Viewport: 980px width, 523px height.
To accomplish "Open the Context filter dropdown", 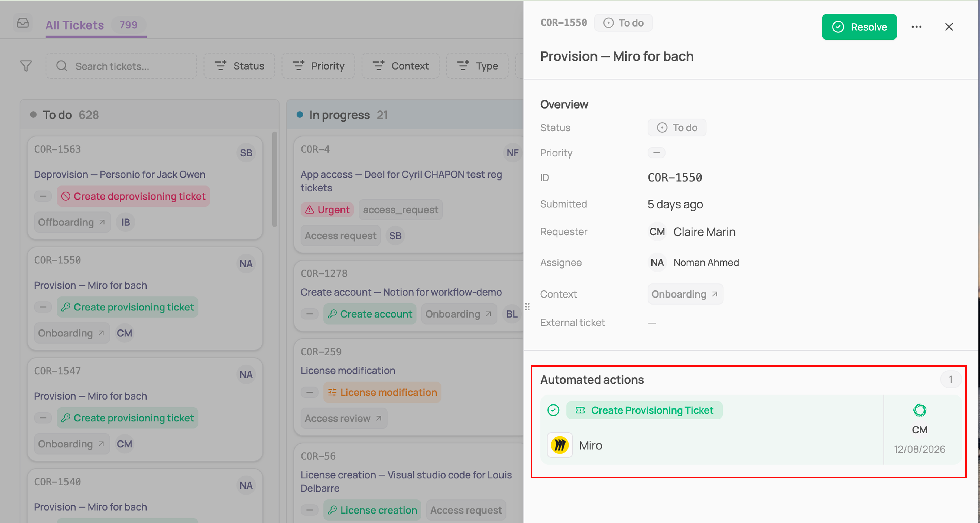I will (401, 66).
